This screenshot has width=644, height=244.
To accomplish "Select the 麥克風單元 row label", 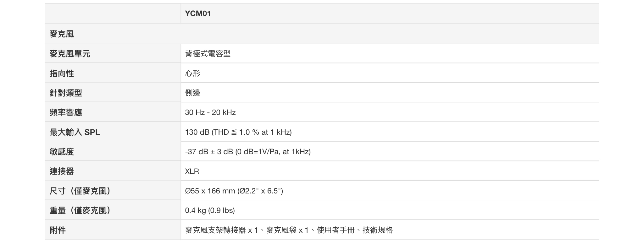I will 70,54.
